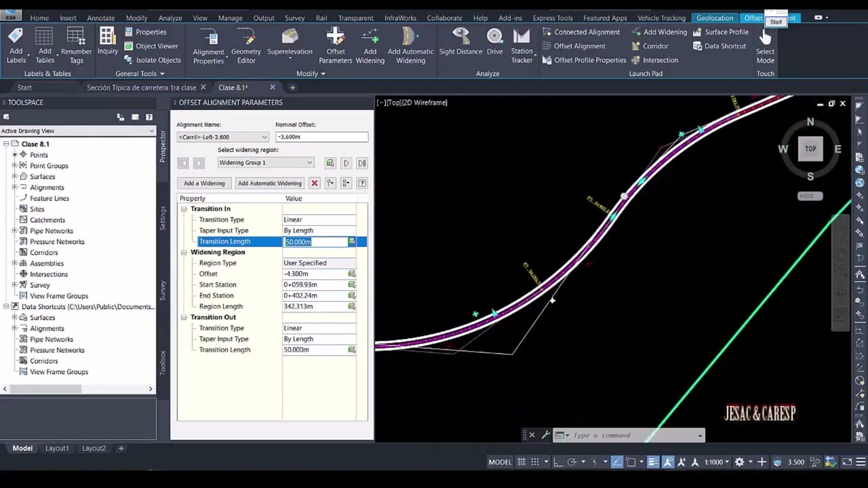Click the Add Labels ribbon icon

click(16, 45)
